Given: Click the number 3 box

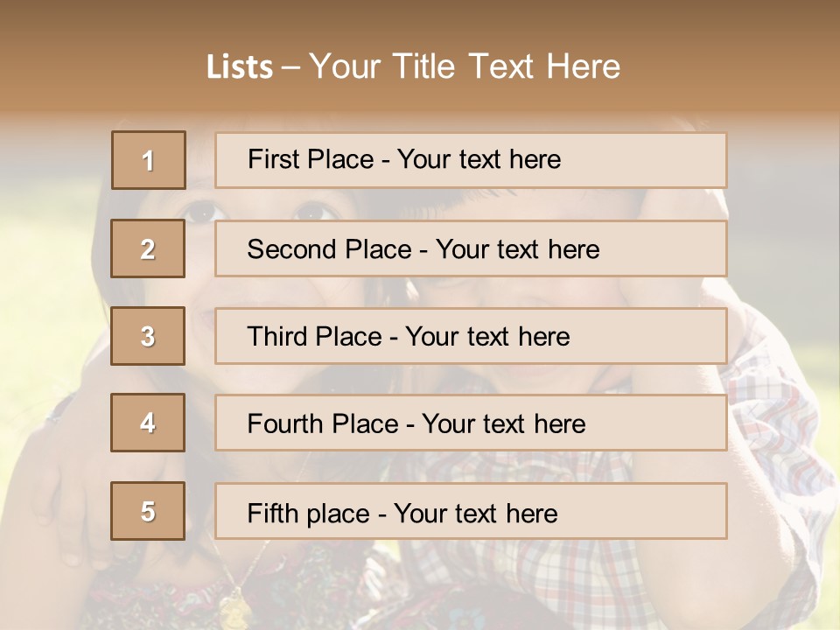Looking at the screenshot, I should coord(148,336).
